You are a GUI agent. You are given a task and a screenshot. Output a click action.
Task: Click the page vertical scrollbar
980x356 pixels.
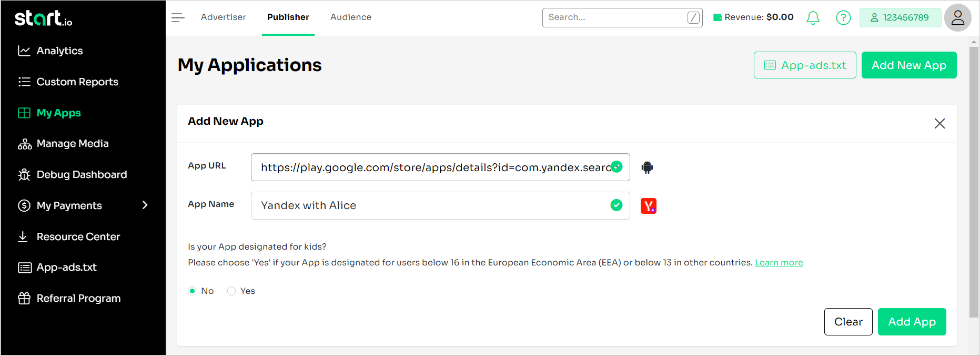click(974, 182)
